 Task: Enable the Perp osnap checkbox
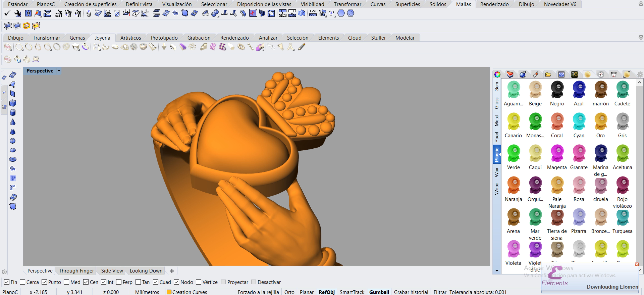(x=119, y=282)
